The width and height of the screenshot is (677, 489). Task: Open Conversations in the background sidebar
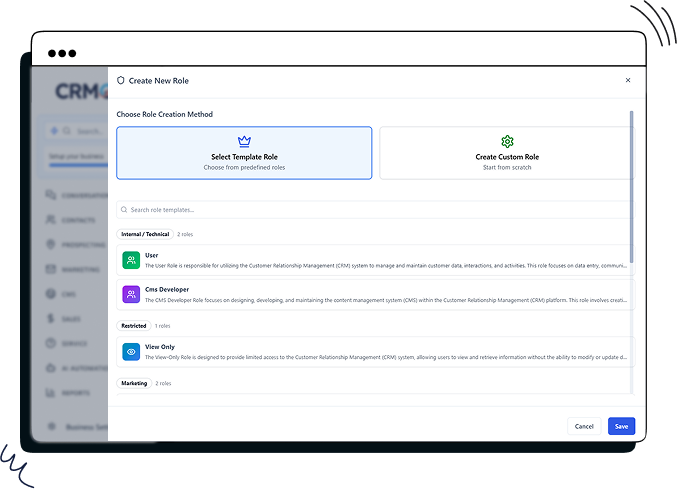click(77, 196)
